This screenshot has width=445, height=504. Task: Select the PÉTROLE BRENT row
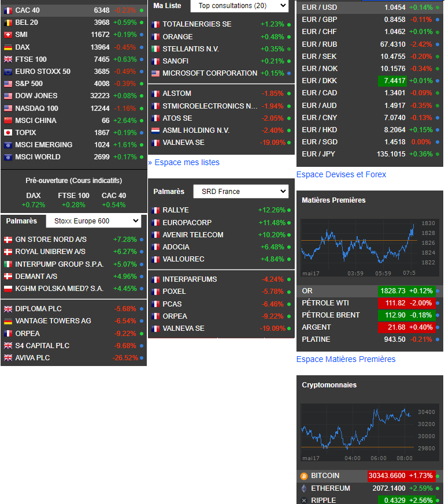[370, 315]
